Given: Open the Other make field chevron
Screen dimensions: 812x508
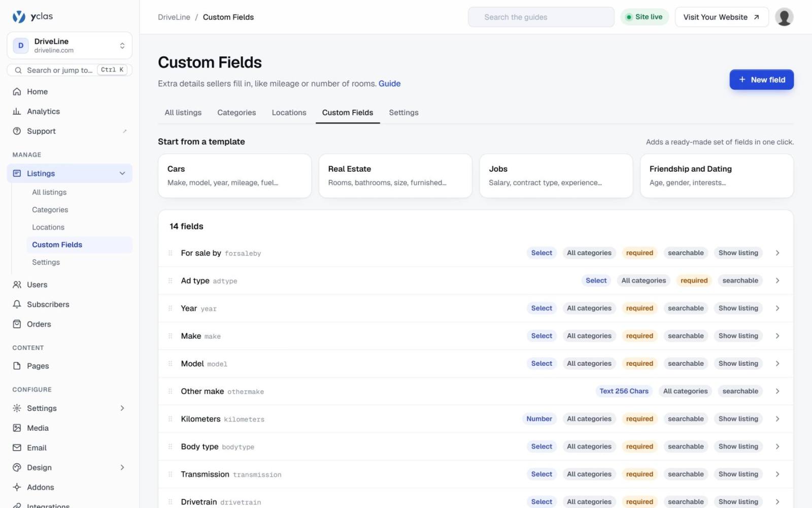Looking at the screenshot, I should tap(777, 391).
